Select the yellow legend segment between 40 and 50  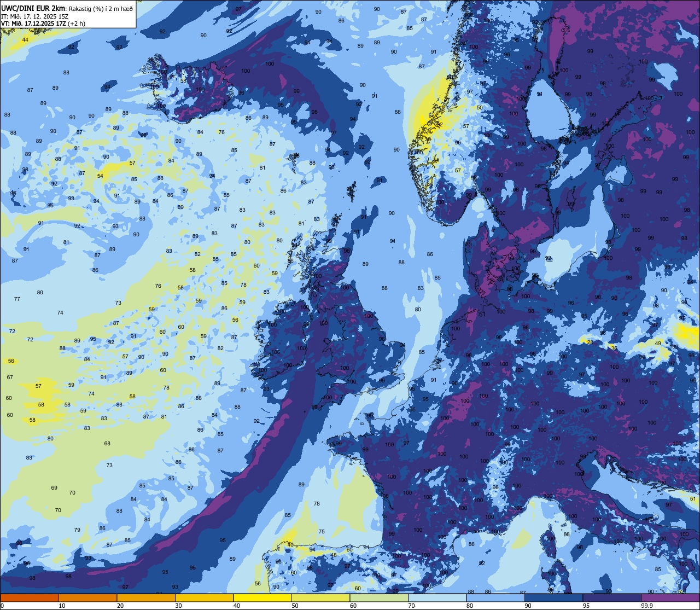tap(262, 597)
